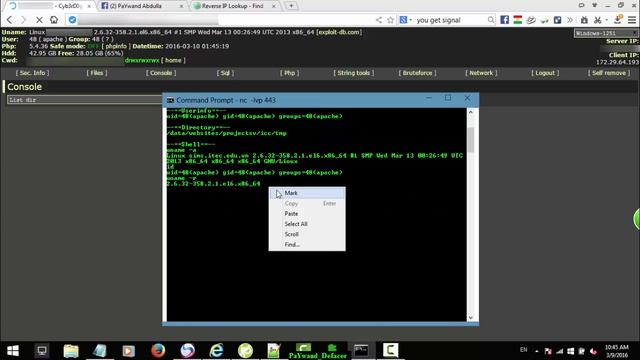This screenshot has width=640, height=360.
Task: Open the dropdown arrow beside the scissors icon
Action: [606, 20]
